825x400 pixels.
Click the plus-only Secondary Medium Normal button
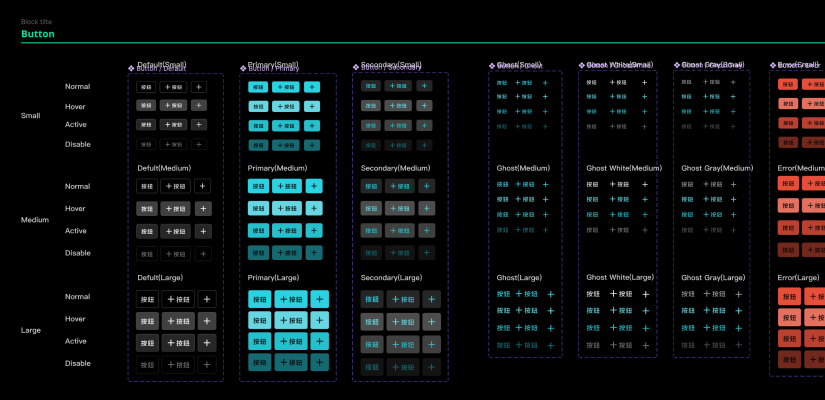427,186
